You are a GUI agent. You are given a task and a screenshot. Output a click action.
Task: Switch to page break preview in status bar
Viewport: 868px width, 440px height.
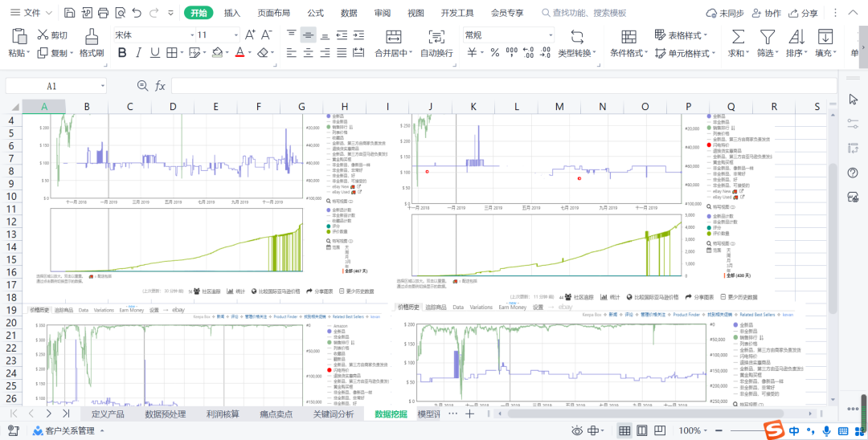coord(660,430)
